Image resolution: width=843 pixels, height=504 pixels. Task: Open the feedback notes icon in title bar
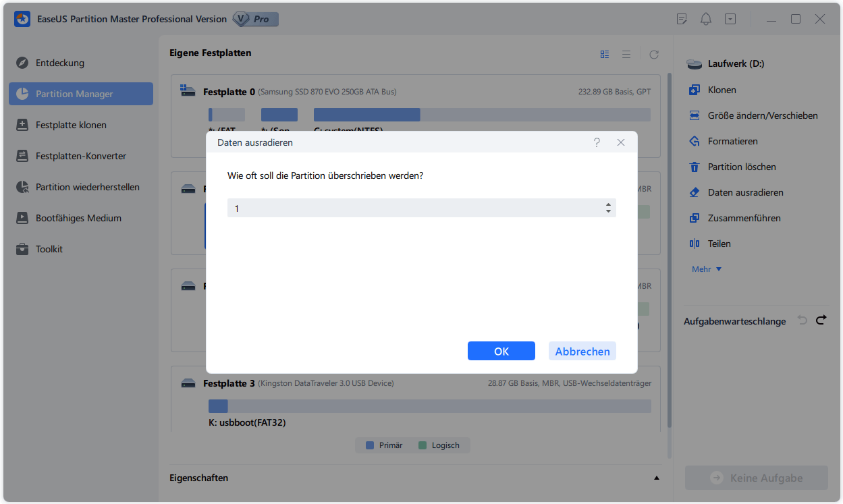[x=682, y=19]
